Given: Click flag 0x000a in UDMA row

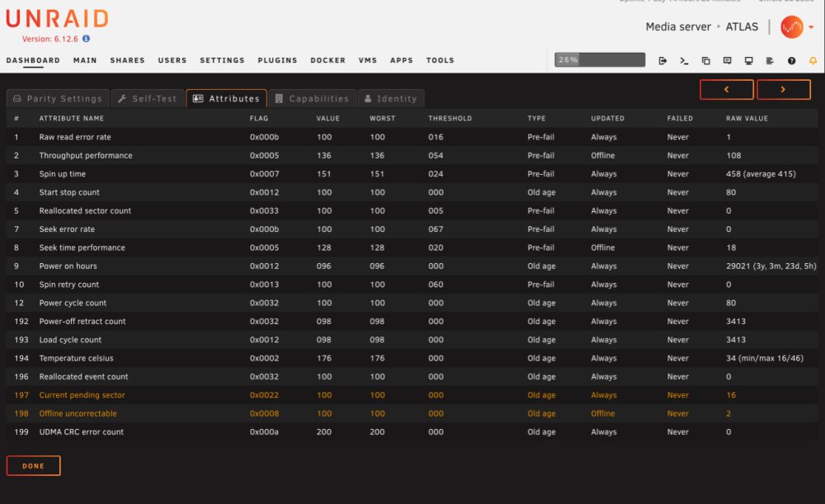Looking at the screenshot, I should pos(264,431).
